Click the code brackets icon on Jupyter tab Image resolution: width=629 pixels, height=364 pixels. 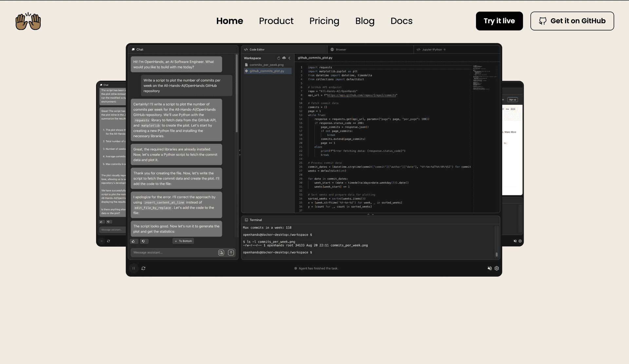coord(418,49)
